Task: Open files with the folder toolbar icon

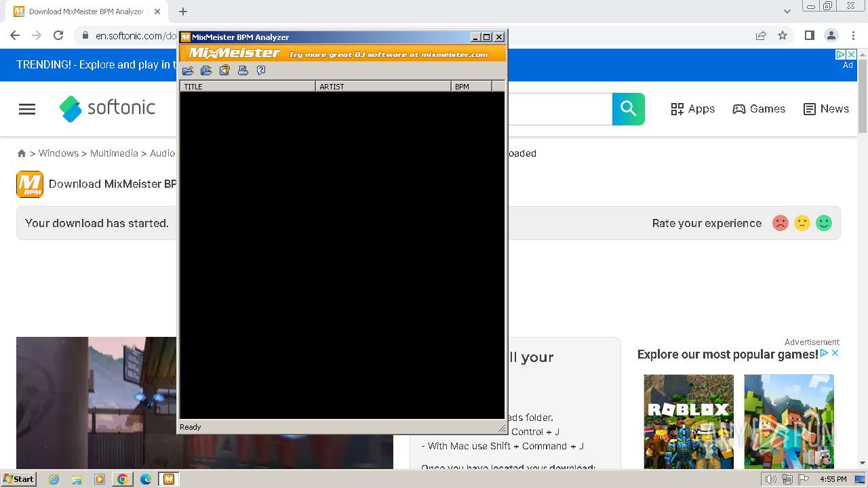Action: [x=188, y=70]
